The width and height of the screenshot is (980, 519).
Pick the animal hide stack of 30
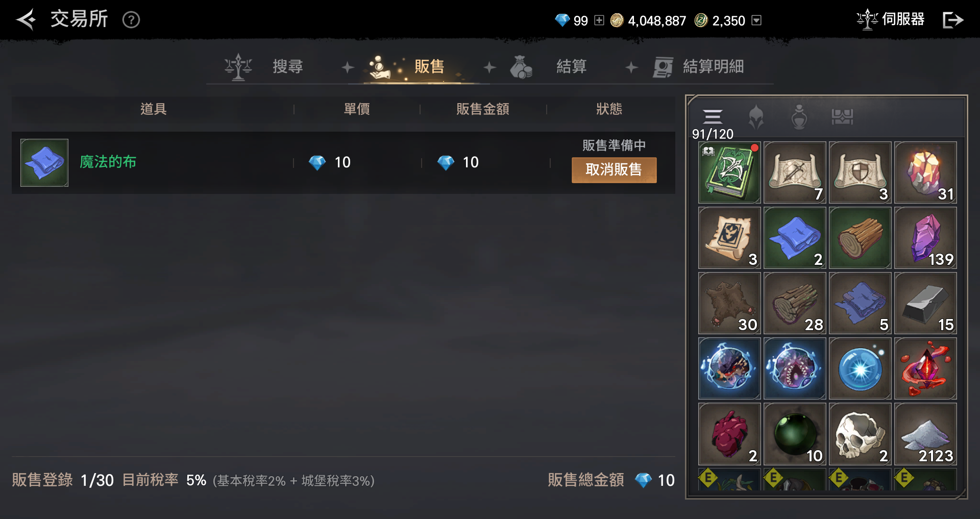click(729, 304)
